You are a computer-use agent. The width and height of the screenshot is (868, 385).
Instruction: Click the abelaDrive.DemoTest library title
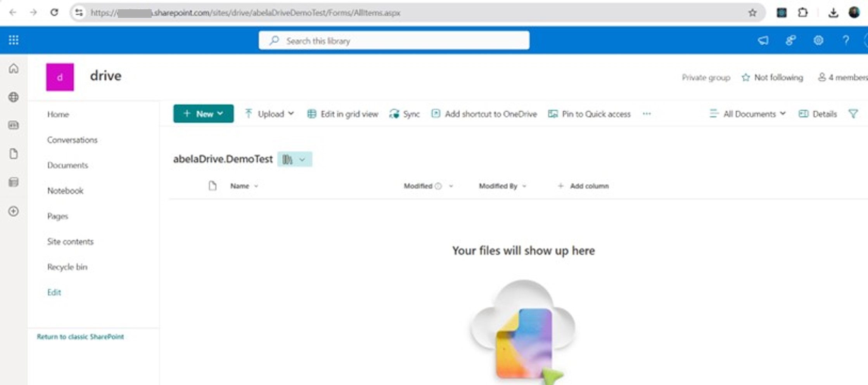click(223, 159)
